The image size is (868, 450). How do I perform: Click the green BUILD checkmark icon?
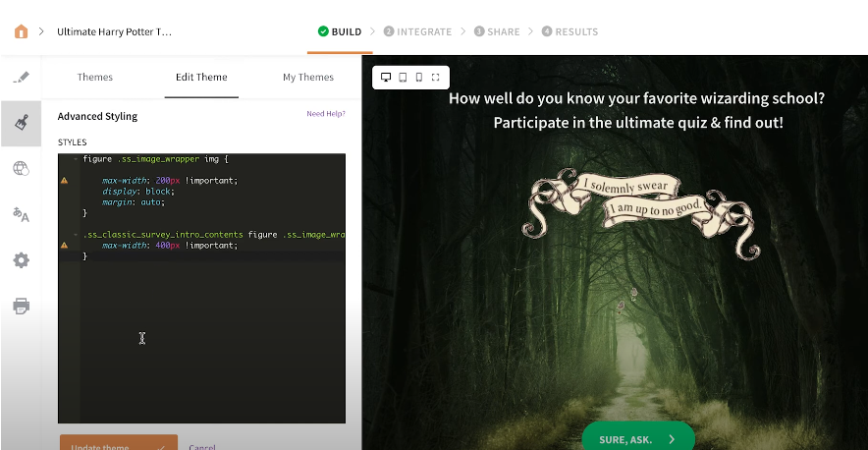[x=323, y=31]
